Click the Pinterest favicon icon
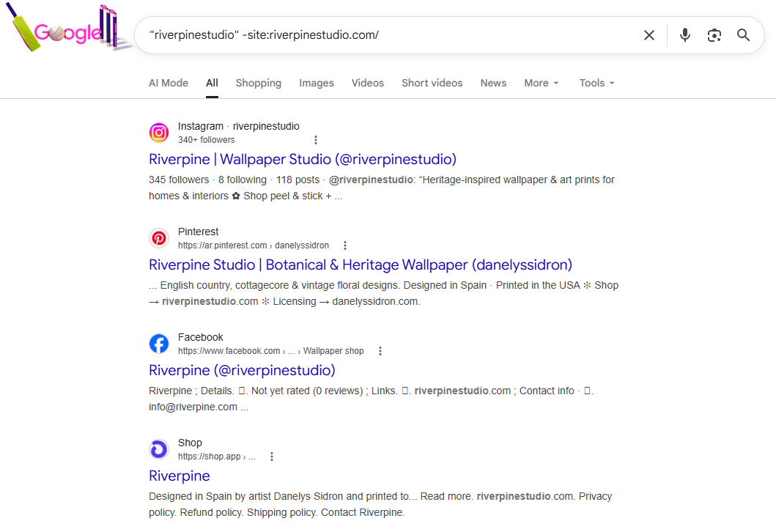This screenshot has width=776, height=532. pyautogui.click(x=159, y=238)
